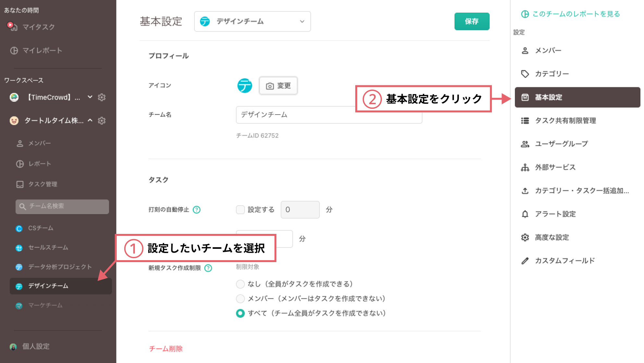Open メンバー settings in the right panel
The width and height of the screenshot is (644, 363).
pos(548,51)
